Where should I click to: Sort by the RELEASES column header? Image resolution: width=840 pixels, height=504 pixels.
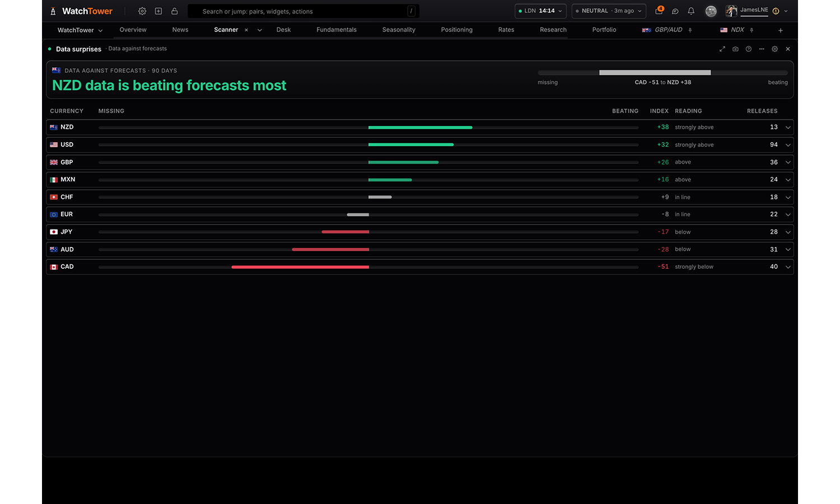(762, 111)
